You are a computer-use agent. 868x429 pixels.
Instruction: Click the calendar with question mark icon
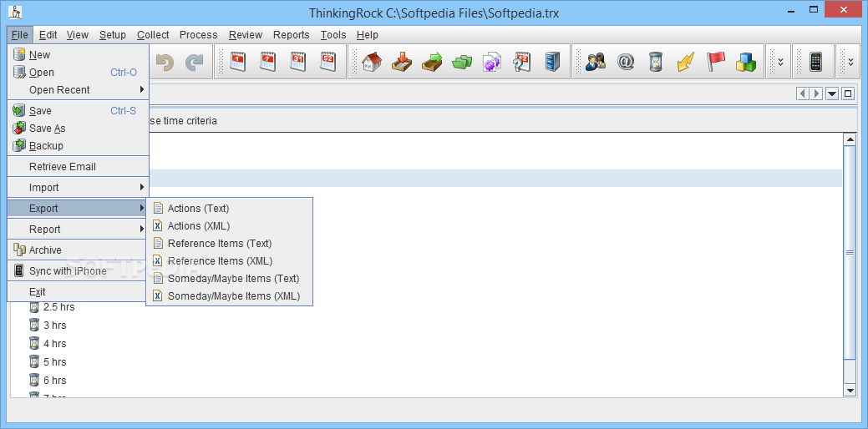(522, 62)
